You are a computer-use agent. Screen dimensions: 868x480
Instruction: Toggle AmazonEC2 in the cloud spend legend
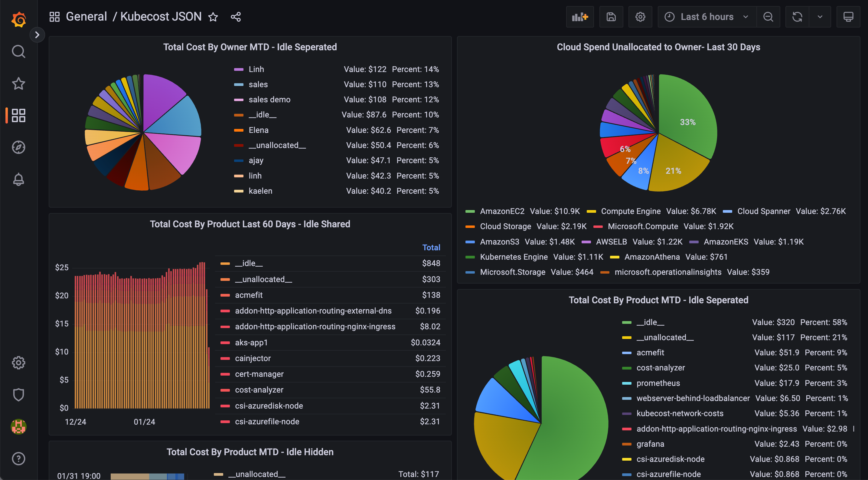tap(502, 211)
